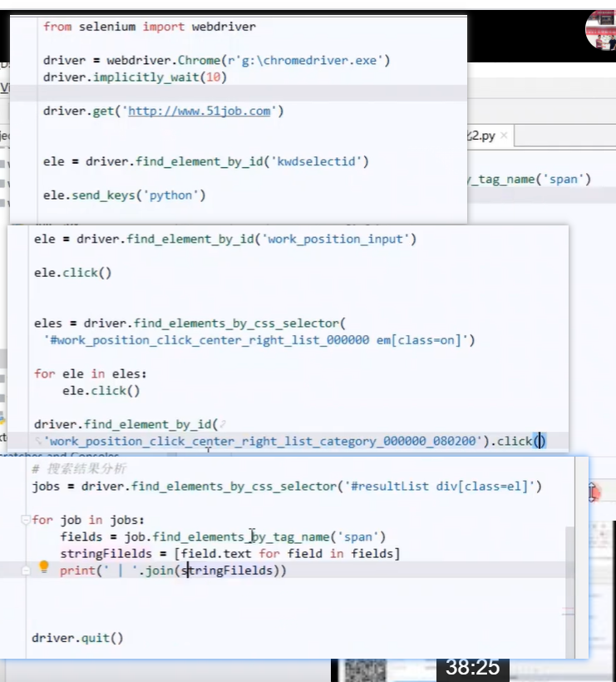
Task: Click fold-end marker on the print line
Action: tap(26, 571)
